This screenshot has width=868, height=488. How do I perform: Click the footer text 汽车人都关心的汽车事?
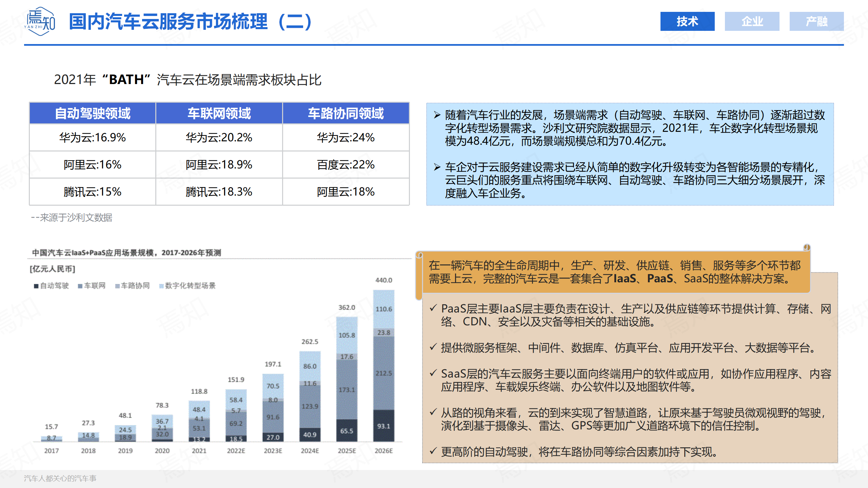(x=60, y=478)
